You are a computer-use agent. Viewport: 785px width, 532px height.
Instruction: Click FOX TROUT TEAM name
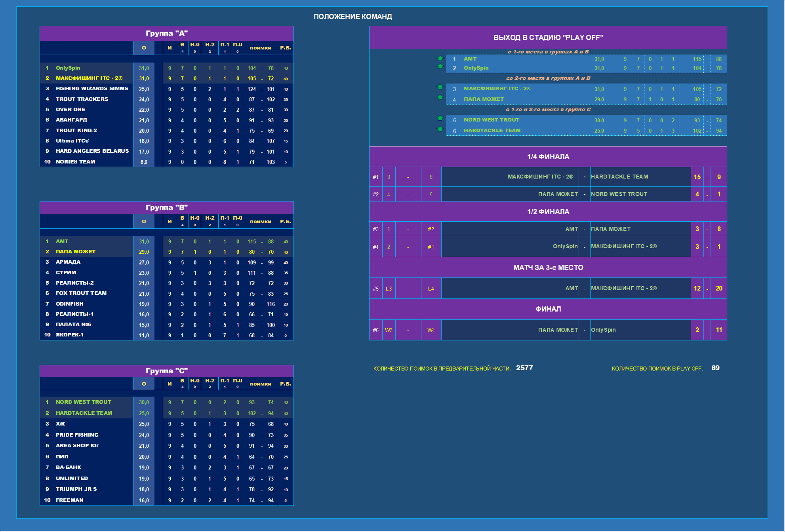coord(81,293)
